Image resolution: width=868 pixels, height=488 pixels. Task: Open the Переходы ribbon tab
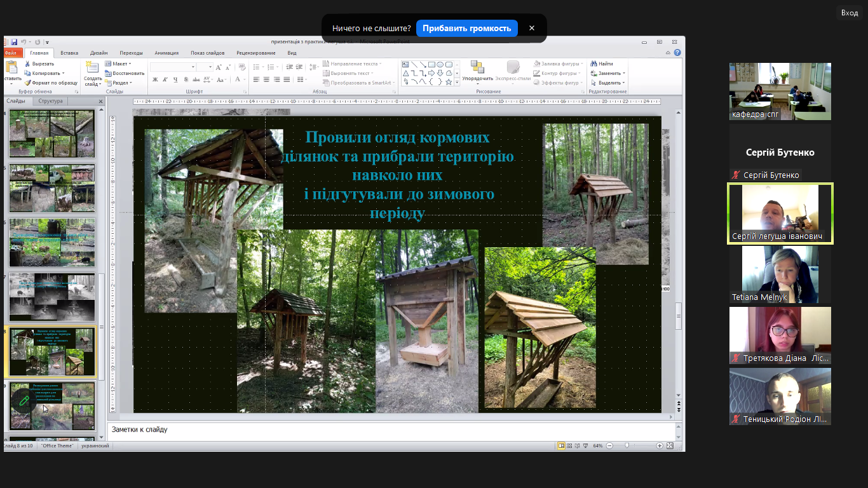[131, 53]
